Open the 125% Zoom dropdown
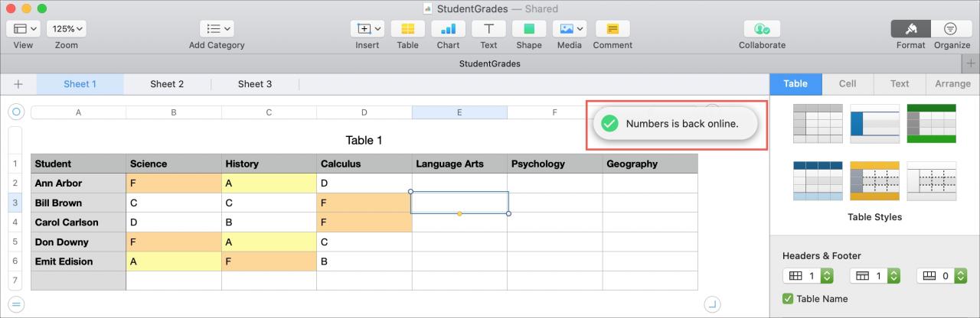Viewport: 980px width, 318px height. point(67,29)
